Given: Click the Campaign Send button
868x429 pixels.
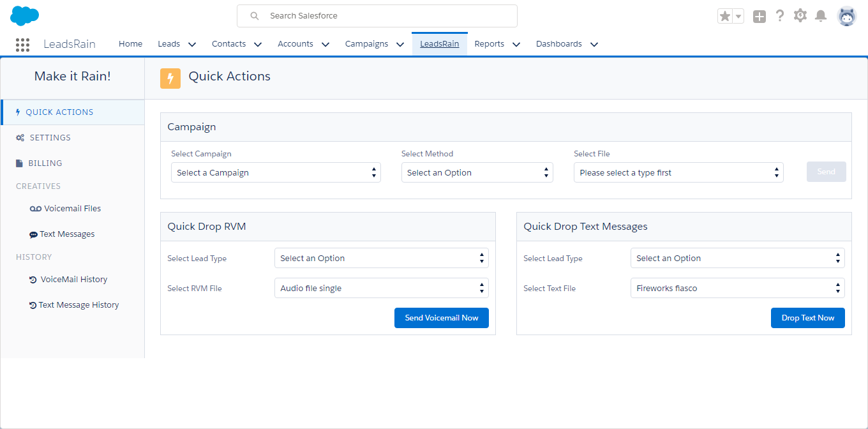Looking at the screenshot, I should 827,172.
